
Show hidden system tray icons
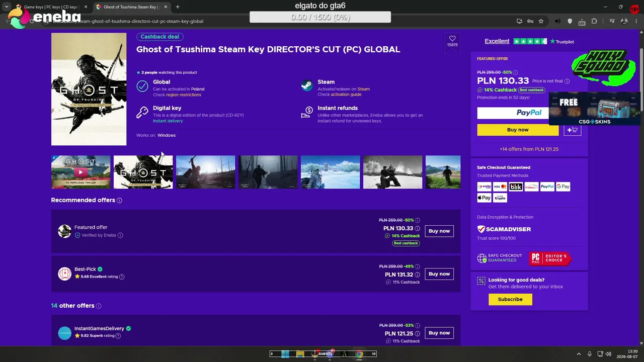[579, 354]
